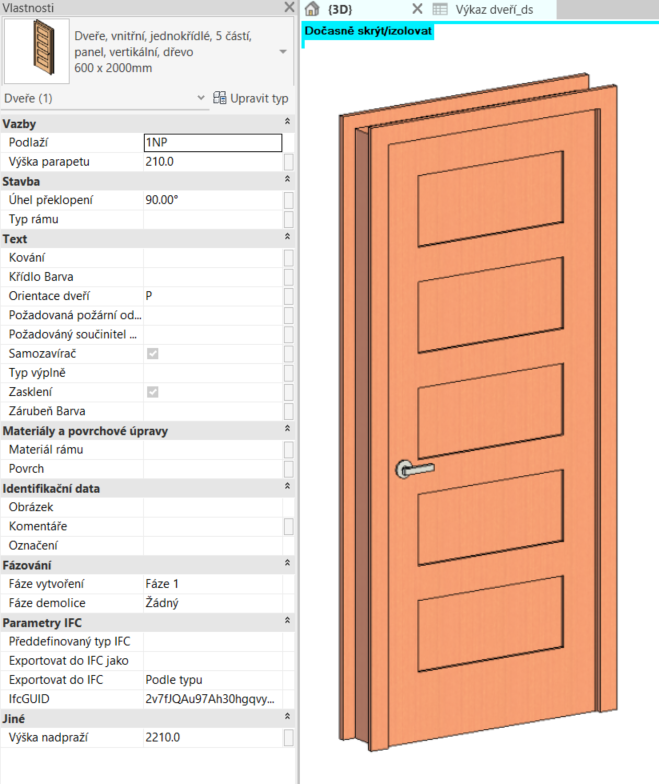Collapse the Vazby section
The height and width of the screenshot is (784, 659).
(x=288, y=122)
